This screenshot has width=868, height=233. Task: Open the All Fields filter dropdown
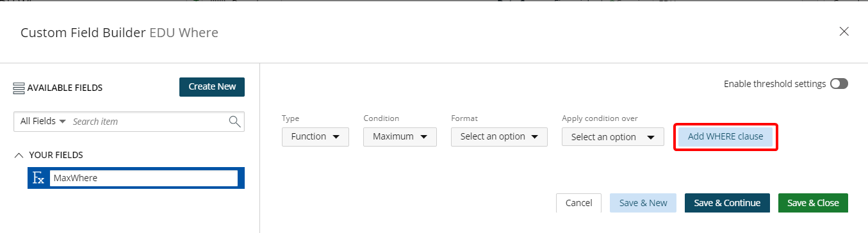click(43, 121)
